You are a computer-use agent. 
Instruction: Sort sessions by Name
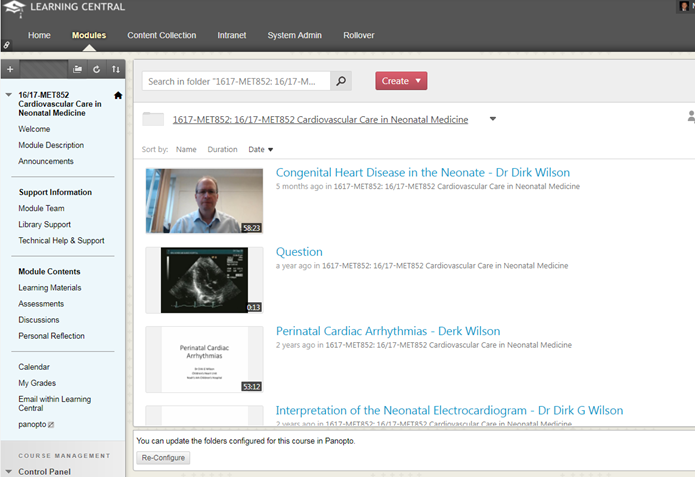click(x=186, y=149)
